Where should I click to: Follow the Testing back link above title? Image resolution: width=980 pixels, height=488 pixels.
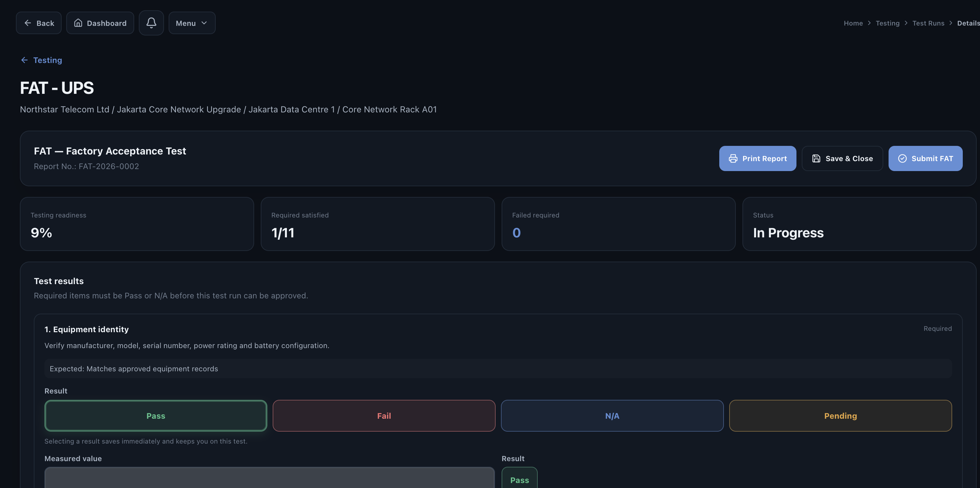tap(41, 60)
